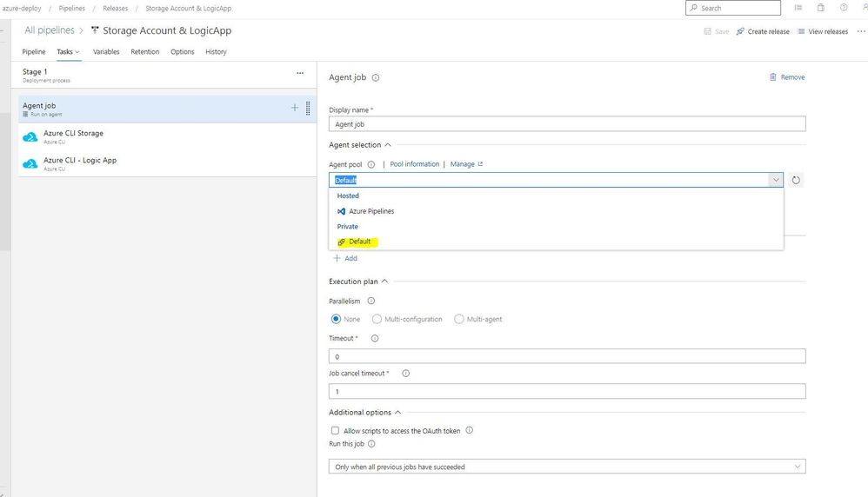
Task: Open the Options tab
Action: click(x=182, y=52)
